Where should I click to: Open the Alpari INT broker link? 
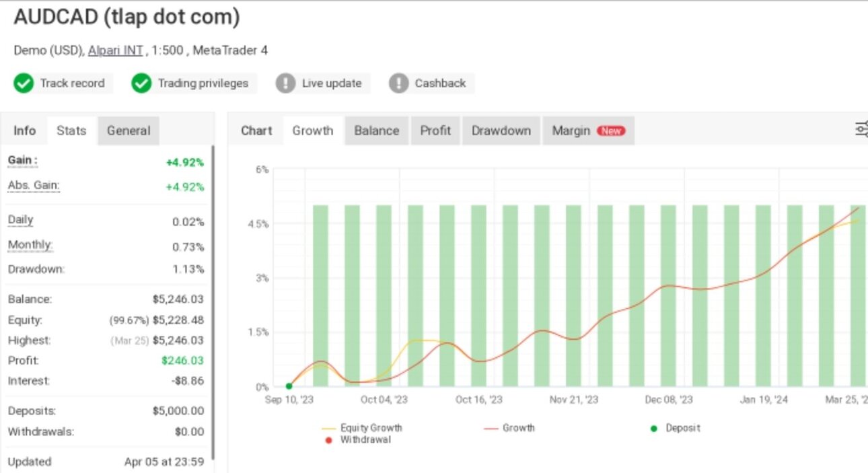click(x=115, y=50)
